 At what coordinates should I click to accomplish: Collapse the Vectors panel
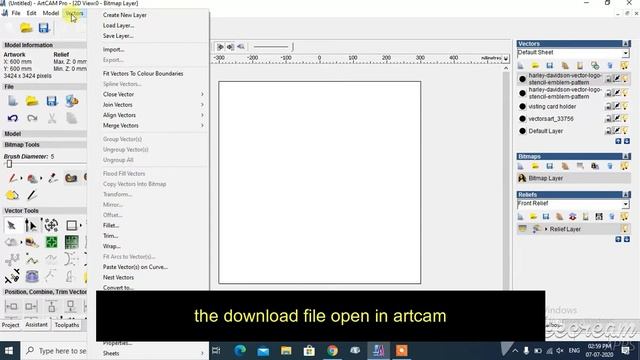(626, 44)
